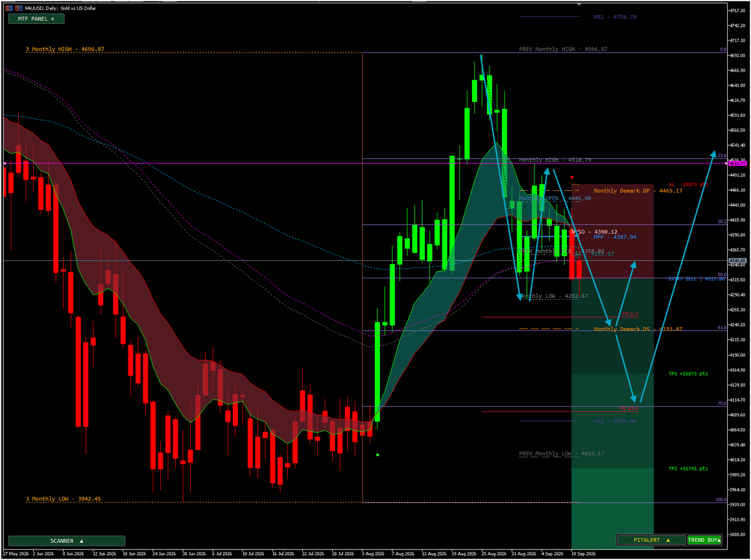
Task: Click the PREV Monthly LOW - 4019.17 label
Action: (x=561, y=453)
